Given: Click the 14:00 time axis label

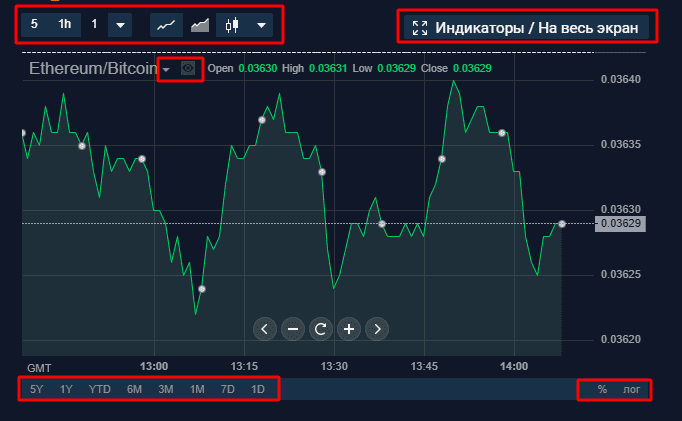Looking at the screenshot, I should (x=514, y=366).
